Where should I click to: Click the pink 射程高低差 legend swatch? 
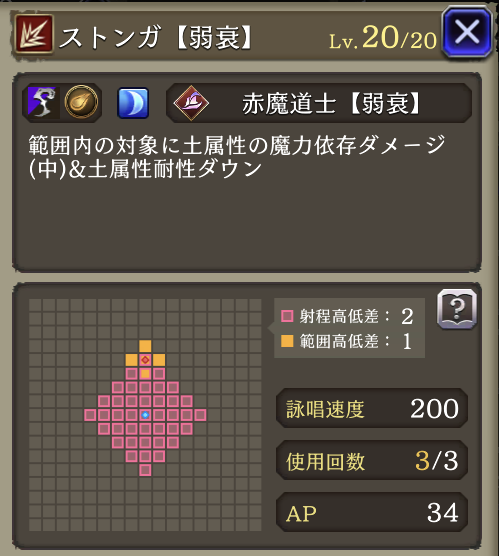pyautogui.click(x=287, y=316)
